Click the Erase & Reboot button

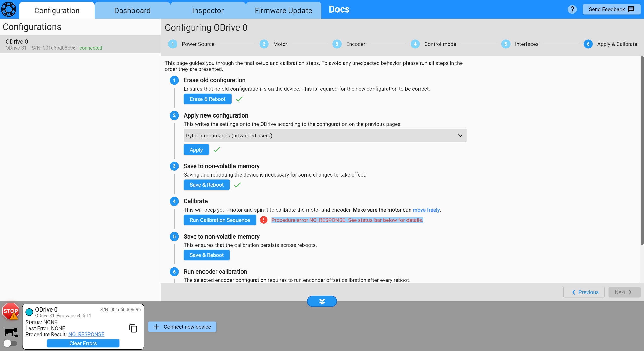(x=208, y=99)
